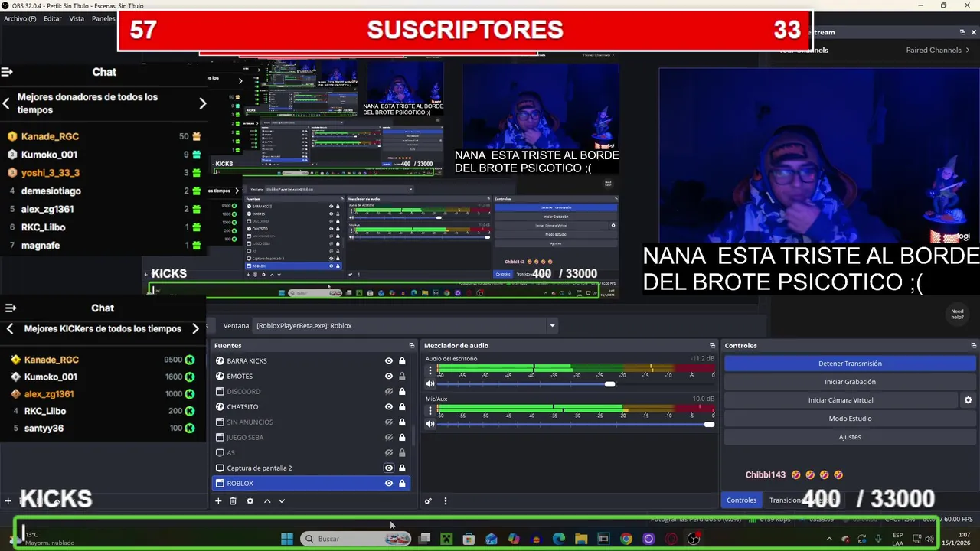Click Detener Transmisión button

click(x=850, y=364)
